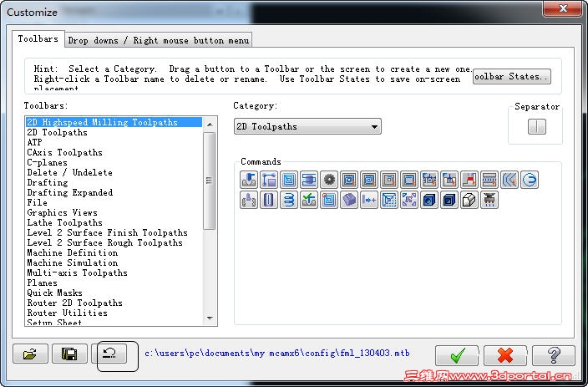Close the Customize dialog window
Viewport: 588px width, 387px height.
562,8
